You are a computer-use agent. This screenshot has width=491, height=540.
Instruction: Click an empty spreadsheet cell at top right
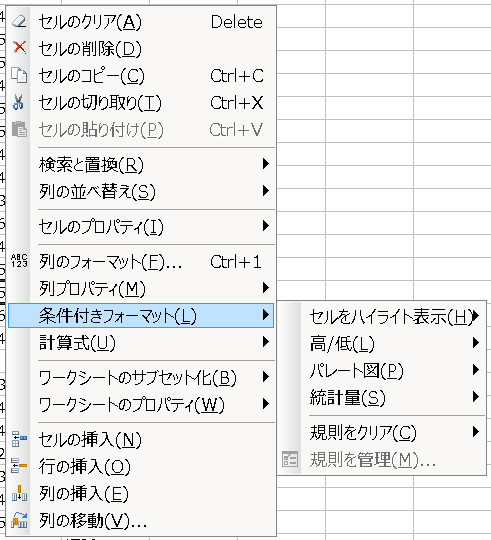pyautogui.click(x=452, y=16)
